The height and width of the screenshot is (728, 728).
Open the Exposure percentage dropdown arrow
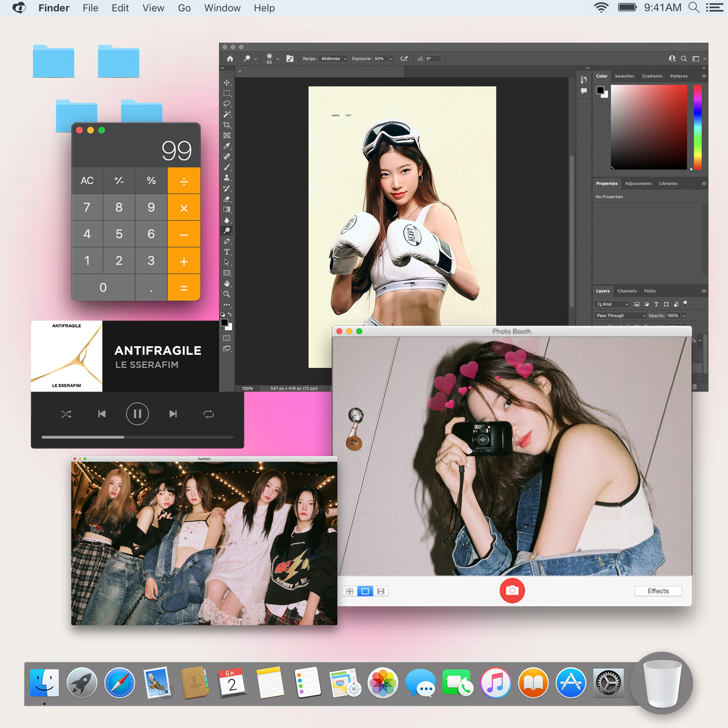[x=391, y=59]
